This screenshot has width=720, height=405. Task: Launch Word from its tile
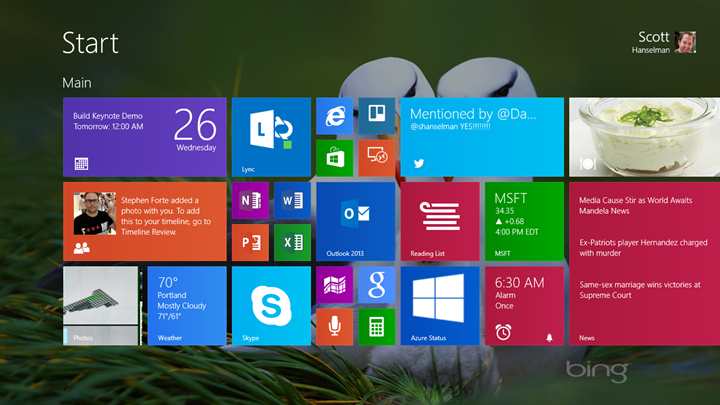(x=292, y=200)
